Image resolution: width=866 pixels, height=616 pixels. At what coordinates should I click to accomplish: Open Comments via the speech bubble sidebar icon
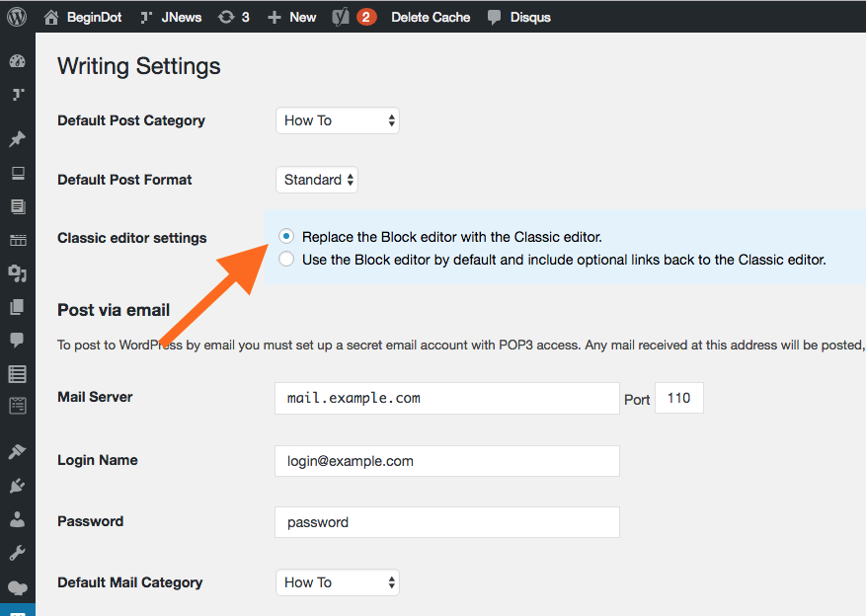point(17,340)
